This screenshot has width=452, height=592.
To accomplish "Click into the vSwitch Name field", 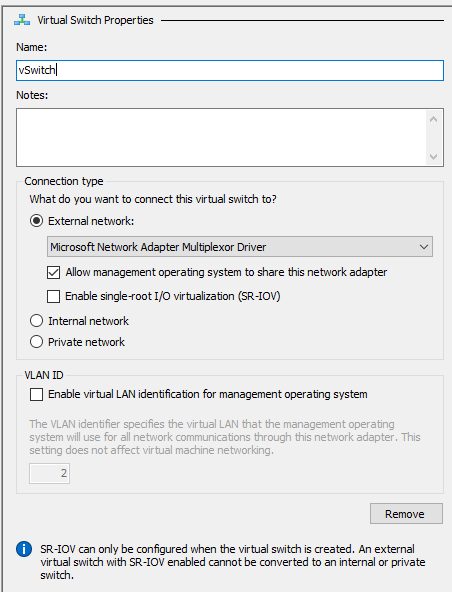I will 230,70.
